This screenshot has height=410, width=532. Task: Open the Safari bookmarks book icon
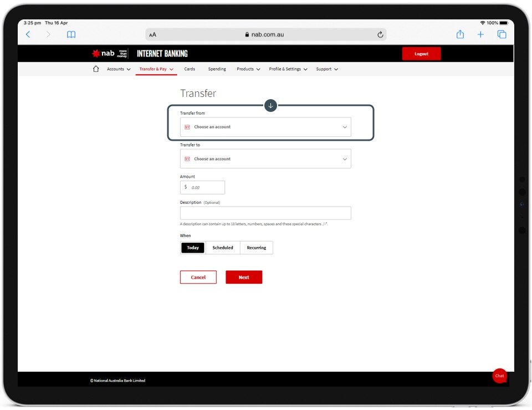(x=71, y=34)
